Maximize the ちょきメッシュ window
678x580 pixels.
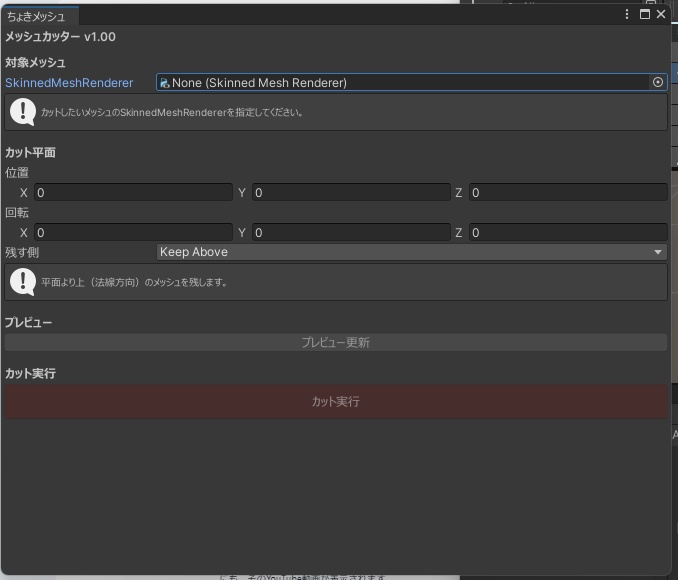(x=645, y=14)
